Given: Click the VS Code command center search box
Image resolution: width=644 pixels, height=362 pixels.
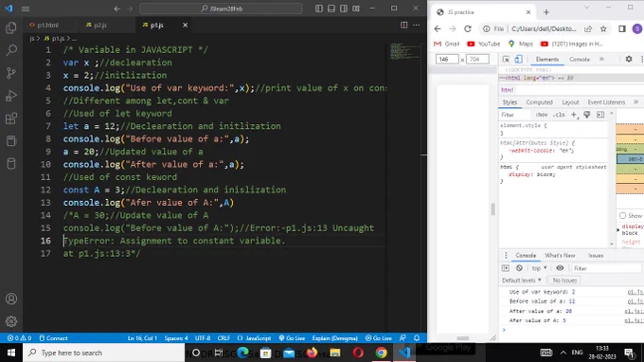Looking at the screenshot, I should point(221,9).
